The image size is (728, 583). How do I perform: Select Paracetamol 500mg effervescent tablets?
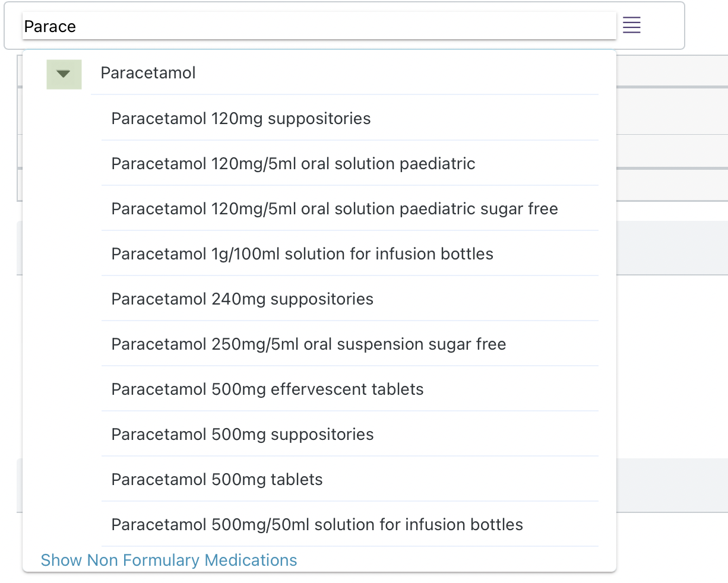[x=267, y=389]
